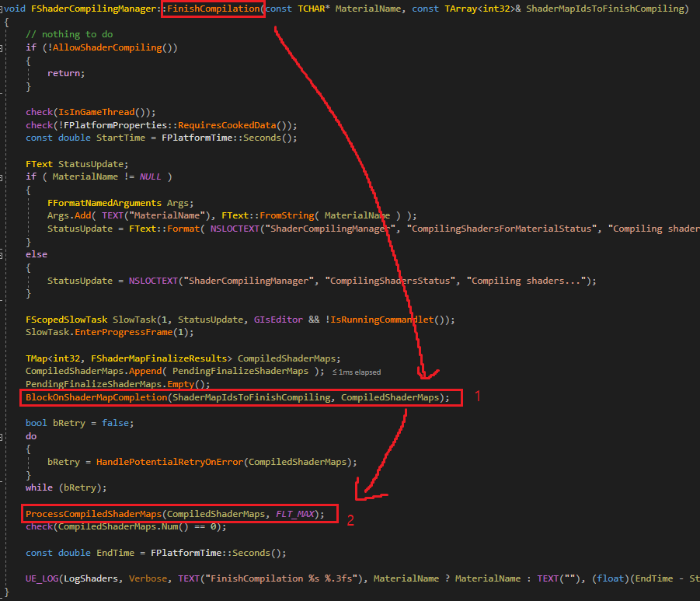Click the LogShaders category argument

[91, 578]
